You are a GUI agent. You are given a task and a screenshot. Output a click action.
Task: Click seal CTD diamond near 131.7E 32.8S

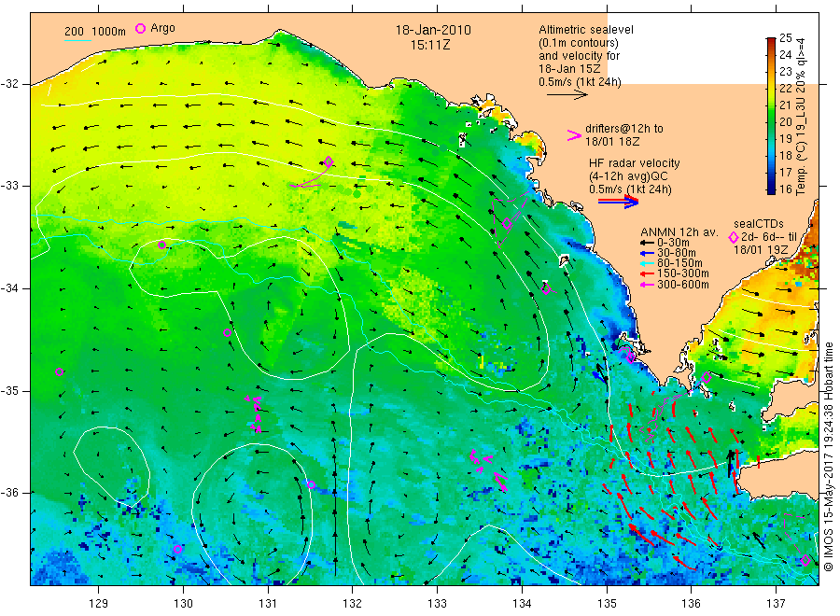pos(329,161)
